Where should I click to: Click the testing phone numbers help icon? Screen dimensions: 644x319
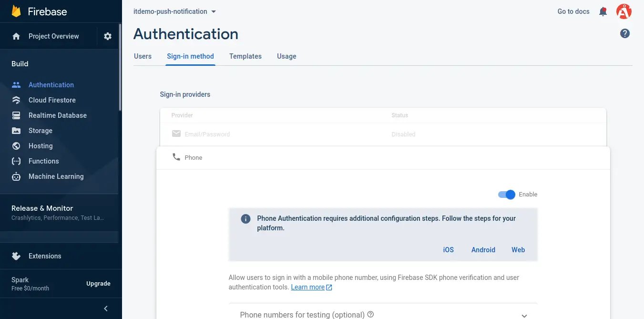(x=370, y=315)
